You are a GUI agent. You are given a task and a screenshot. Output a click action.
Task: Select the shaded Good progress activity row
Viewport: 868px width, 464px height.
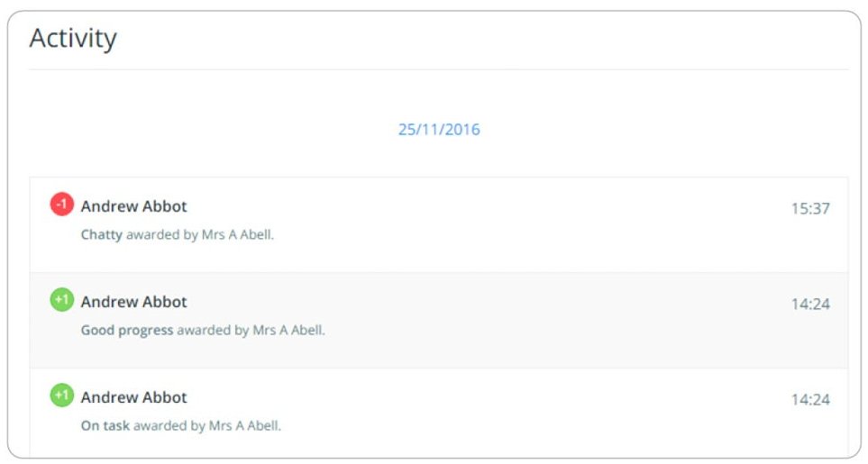pos(438,321)
